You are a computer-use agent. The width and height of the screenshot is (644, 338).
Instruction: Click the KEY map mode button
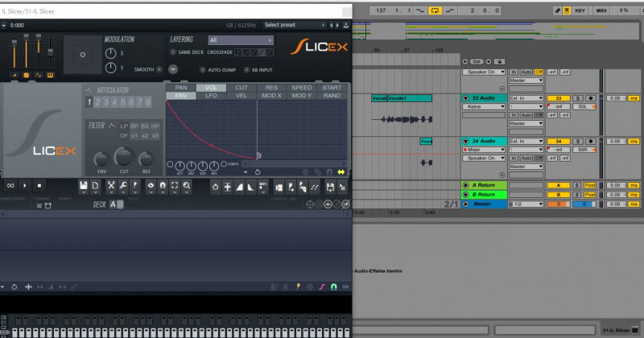pyautogui.click(x=580, y=10)
